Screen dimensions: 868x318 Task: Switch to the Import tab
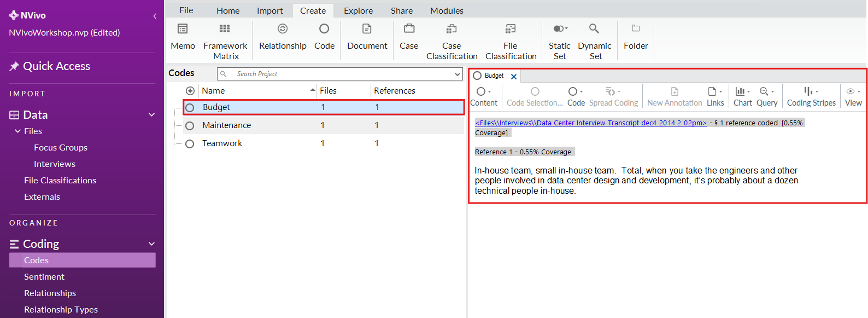tap(270, 10)
